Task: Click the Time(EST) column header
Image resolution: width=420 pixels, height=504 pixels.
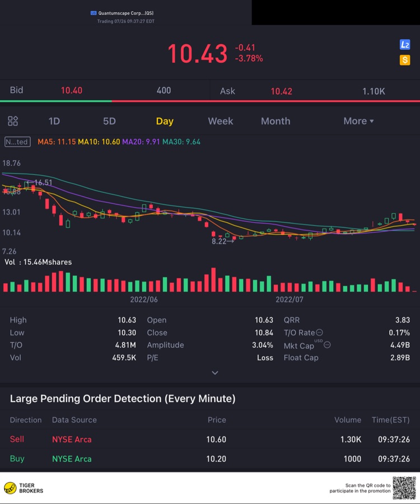Action: coord(391,420)
